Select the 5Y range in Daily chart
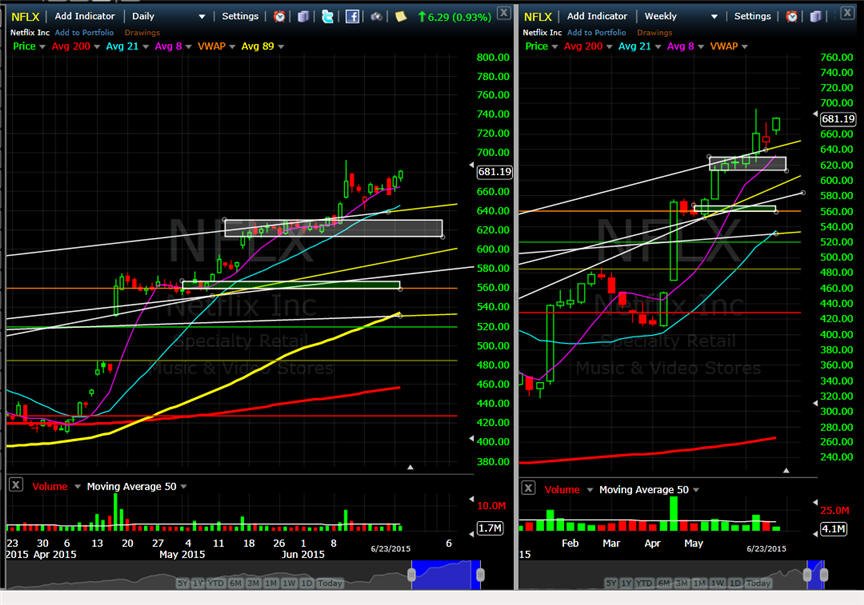Image resolution: width=864 pixels, height=605 pixels. tap(182, 583)
